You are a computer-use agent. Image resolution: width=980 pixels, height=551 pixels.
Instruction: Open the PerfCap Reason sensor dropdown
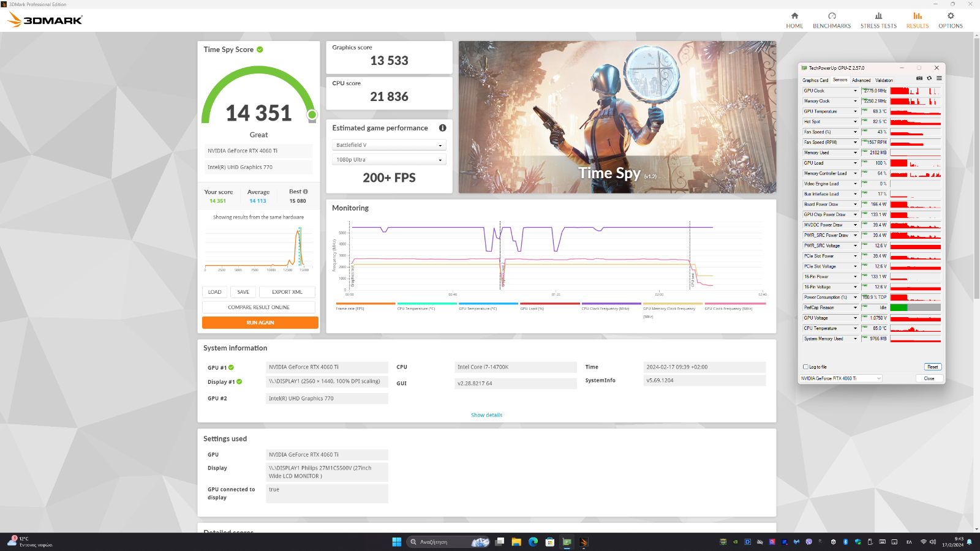856,307
